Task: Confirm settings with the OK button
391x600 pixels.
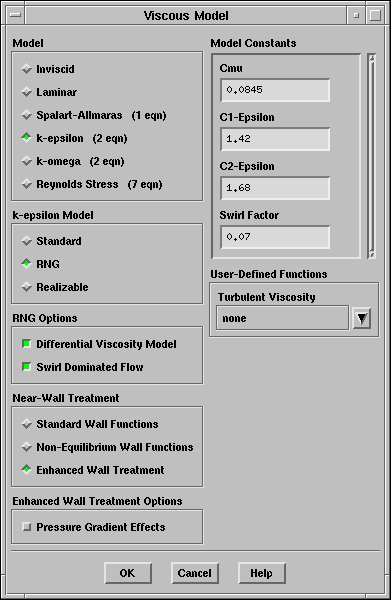Action: pyautogui.click(x=128, y=573)
